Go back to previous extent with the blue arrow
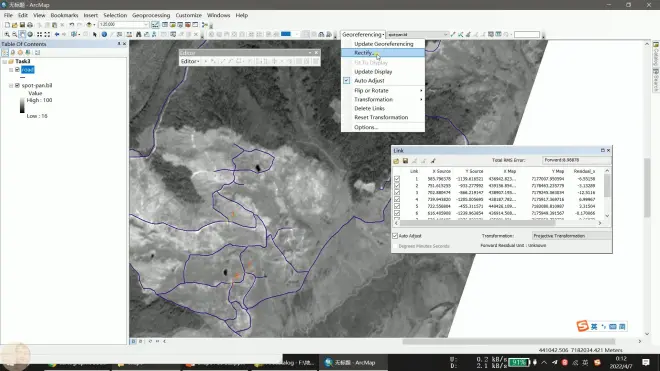 [57, 35]
